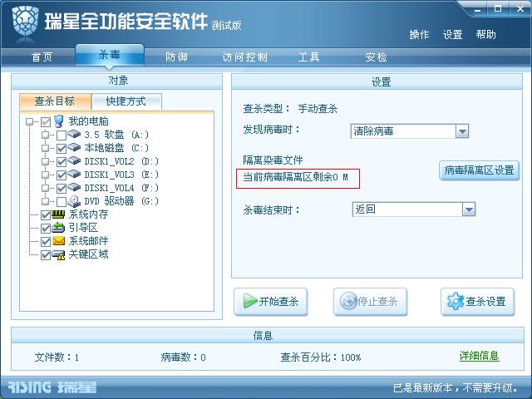Open the 杀毒结束时 dropdown arrow
532x399 pixels.
[x=469, y=209]
